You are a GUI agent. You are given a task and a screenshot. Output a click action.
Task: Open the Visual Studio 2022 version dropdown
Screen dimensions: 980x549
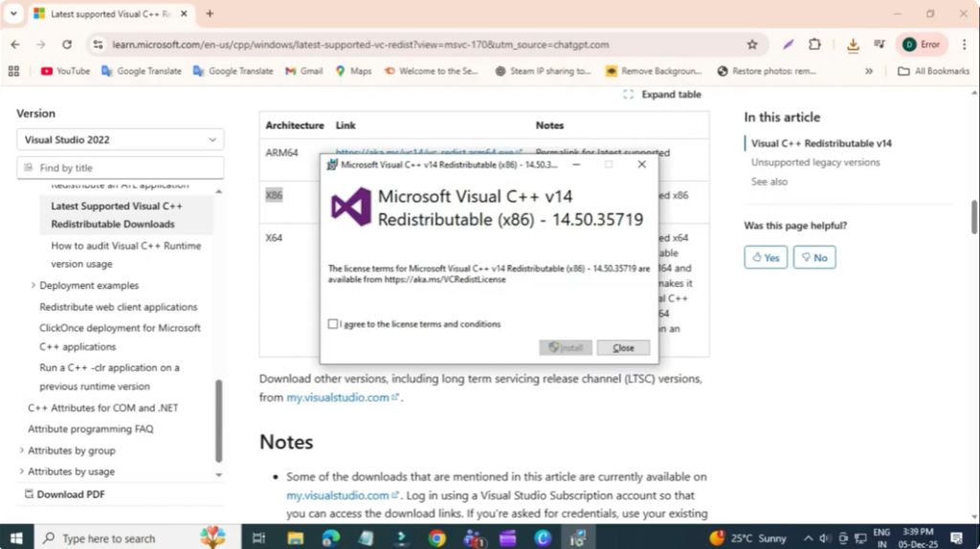[120, 140]
